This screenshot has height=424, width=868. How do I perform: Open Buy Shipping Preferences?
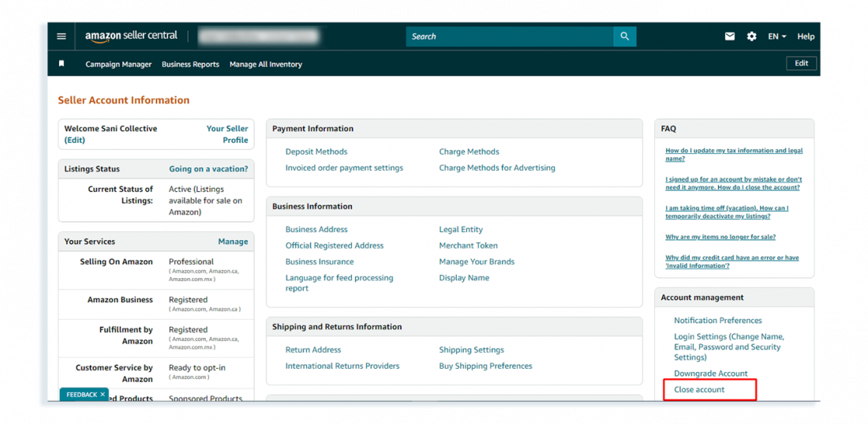(485, 366)
